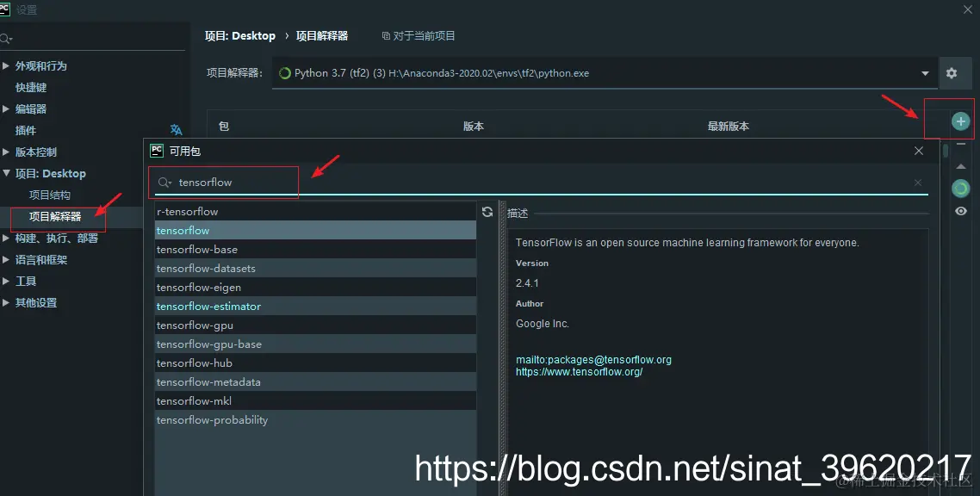This screenshot has height=496, width=980.
Task: Expand 外观和行为 section
Action: click(6, 65)
